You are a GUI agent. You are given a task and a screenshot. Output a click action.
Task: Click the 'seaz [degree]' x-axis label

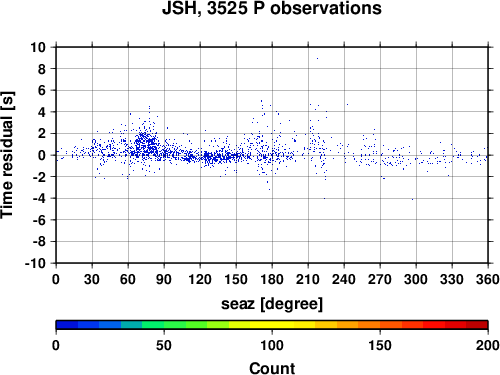click(272, 304)
